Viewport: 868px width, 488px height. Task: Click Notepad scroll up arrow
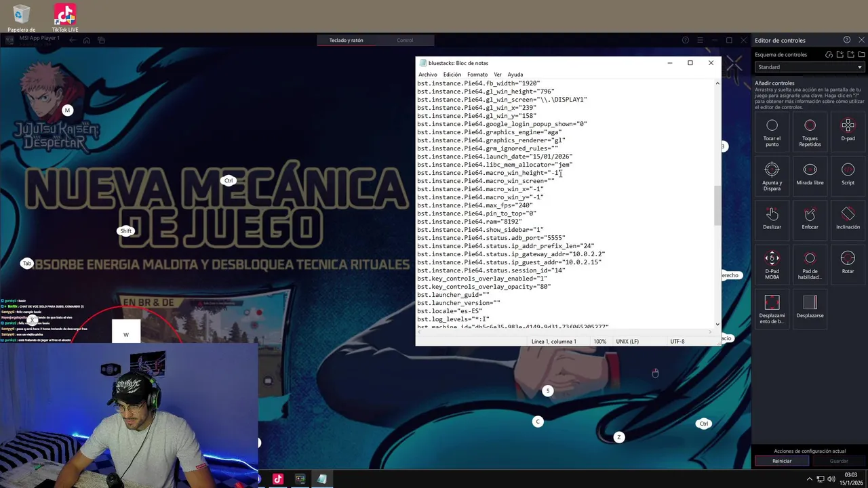point(717,83)
